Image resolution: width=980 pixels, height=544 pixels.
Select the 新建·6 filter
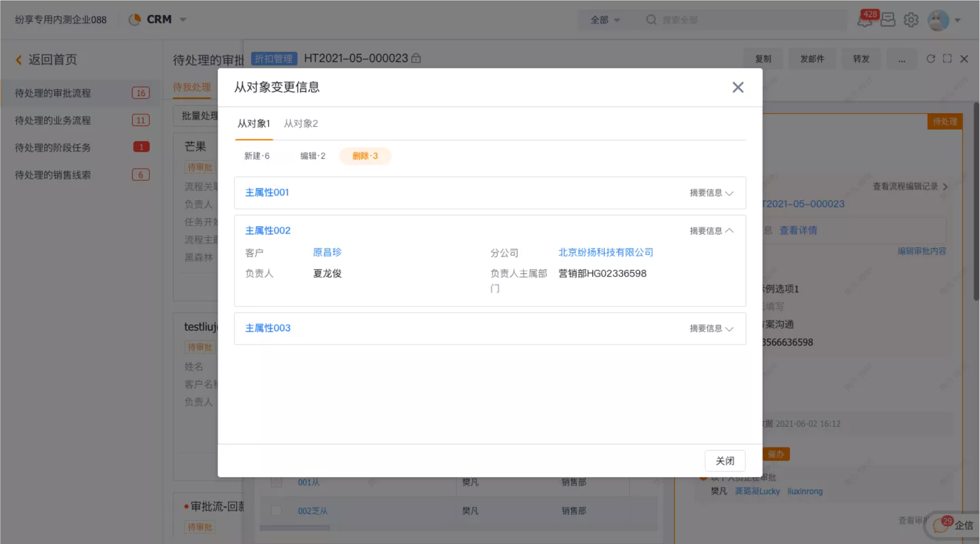tap(257, 156)
